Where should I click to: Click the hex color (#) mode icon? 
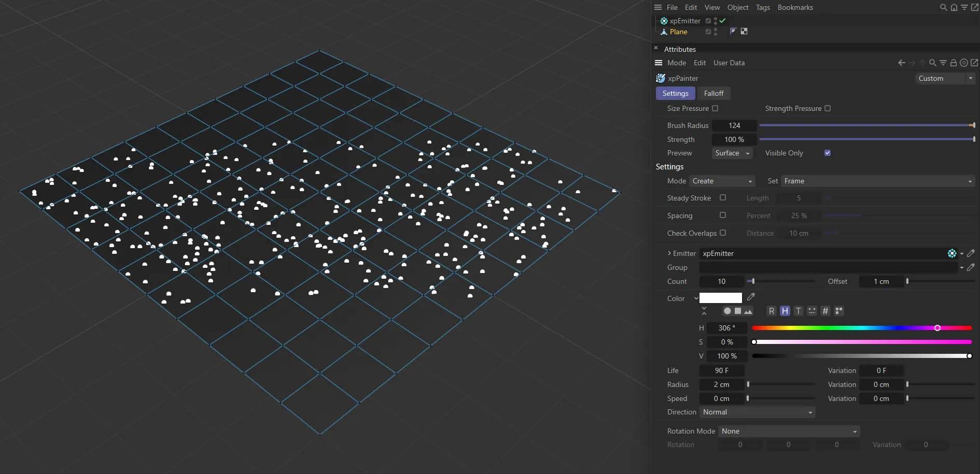pos(825,311)
